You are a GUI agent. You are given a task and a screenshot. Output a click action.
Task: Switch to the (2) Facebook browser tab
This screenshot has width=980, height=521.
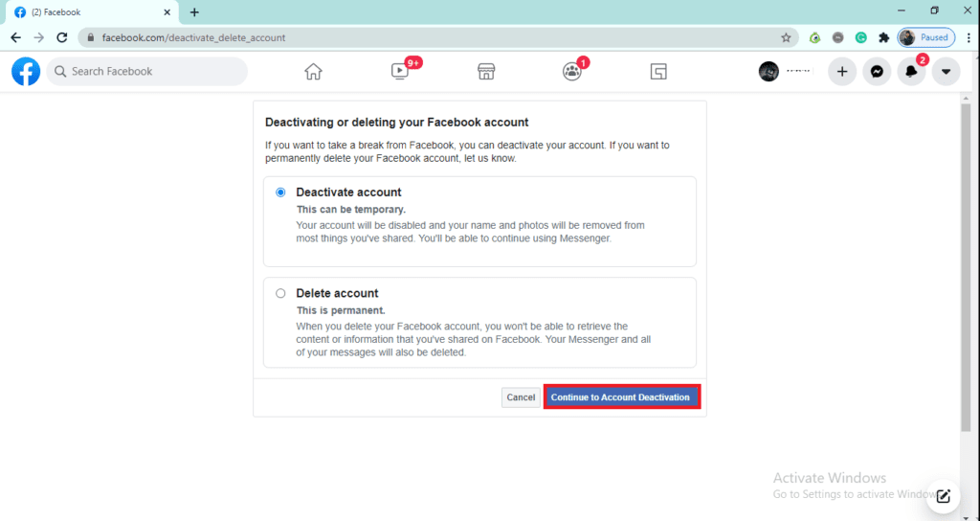[x=91, y=12]
